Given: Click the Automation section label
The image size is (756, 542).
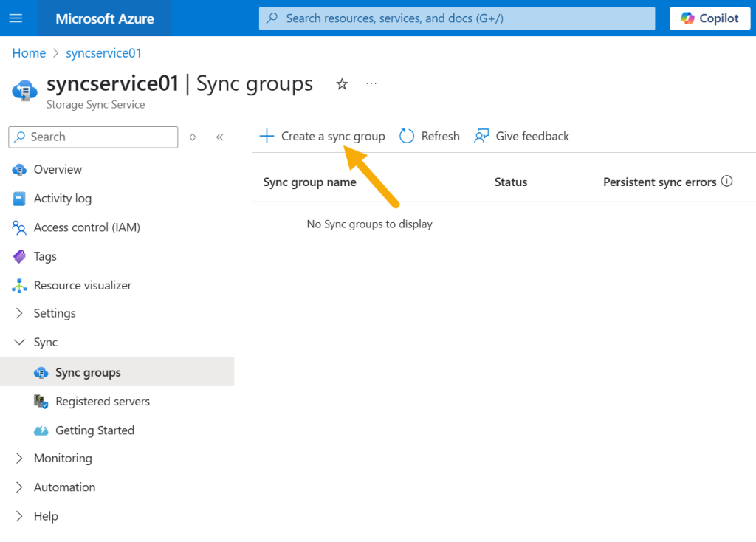Looking at the screenshot, I should coord(65,487).
